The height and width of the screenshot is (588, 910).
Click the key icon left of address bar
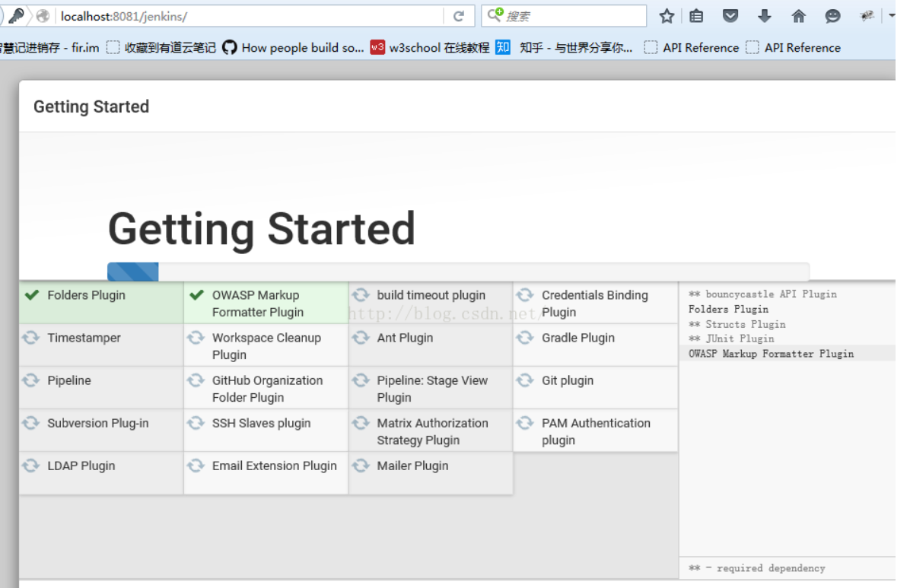click(x=16, y=16)
